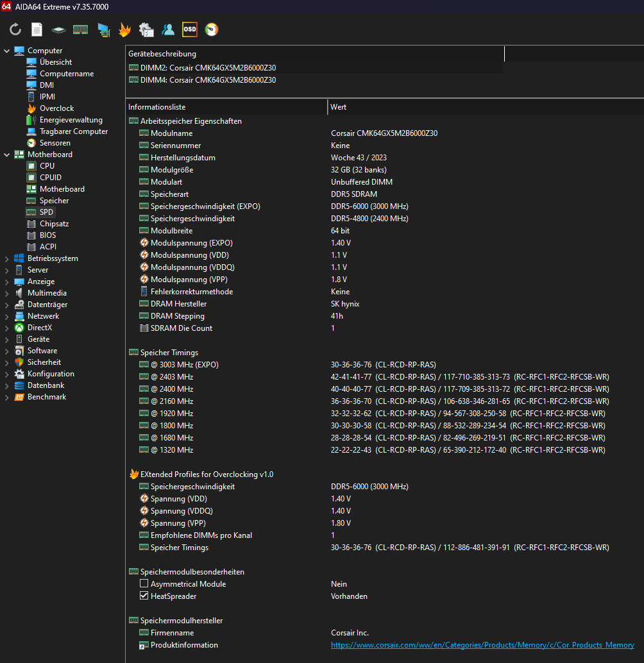Screen dimensions: 644x663
Task: Open the Report document icon
Action: click(37, 29)
